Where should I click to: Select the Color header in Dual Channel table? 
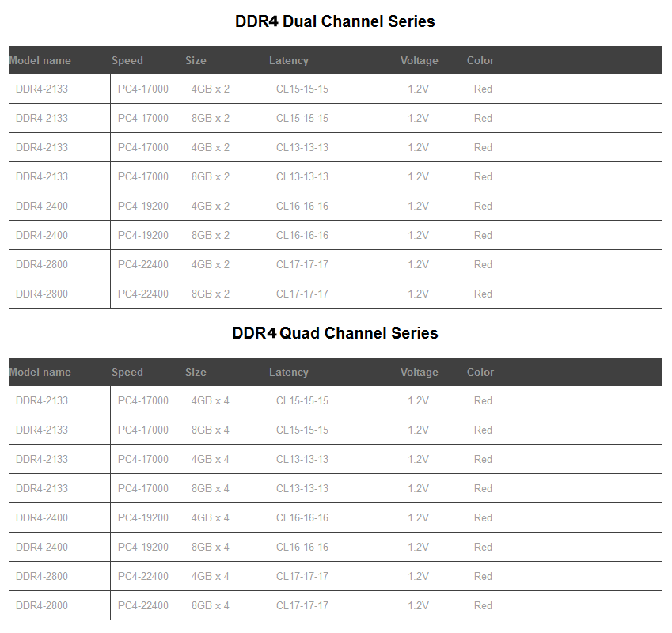coord(480,60)
